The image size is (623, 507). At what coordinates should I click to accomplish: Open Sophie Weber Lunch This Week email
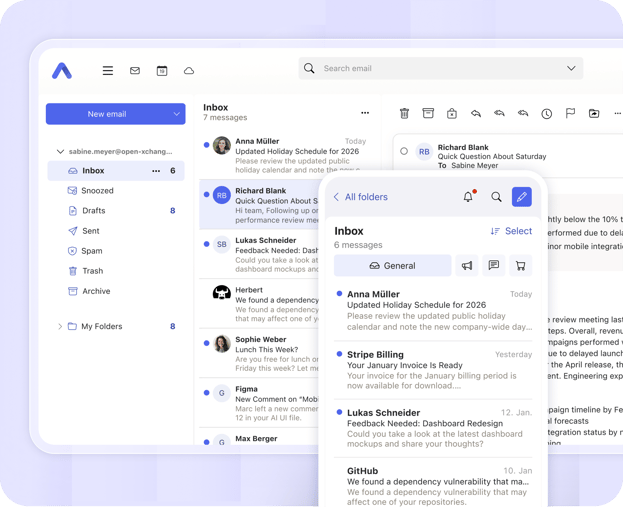[x=259, y=354]
